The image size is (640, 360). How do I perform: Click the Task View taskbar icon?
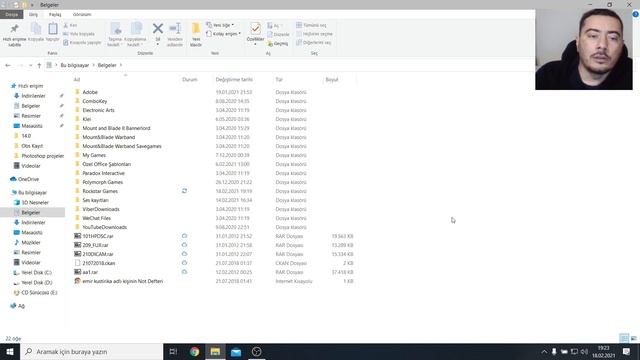173,351
